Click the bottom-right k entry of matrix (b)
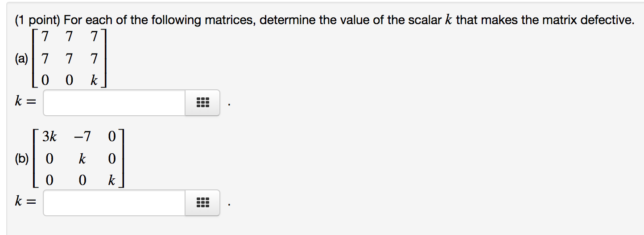This screenshot has width=644, height=235. (111, 180)
